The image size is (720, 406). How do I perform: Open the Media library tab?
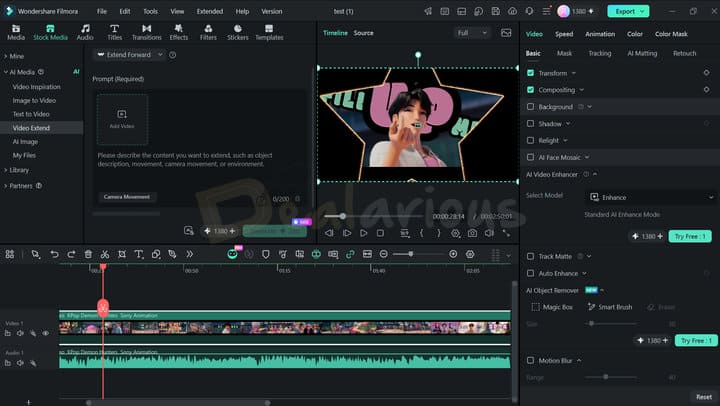click(x=16, y=33)
